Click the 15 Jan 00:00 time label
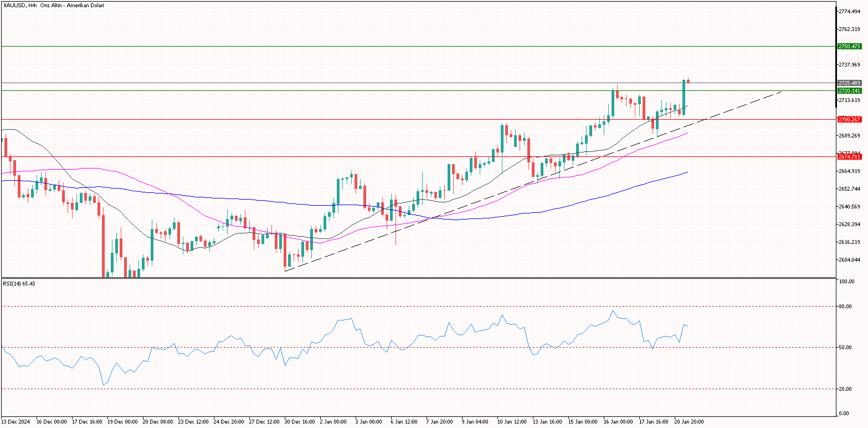The height and width of the screenshot is (428, 868). [x=584, y=422]
